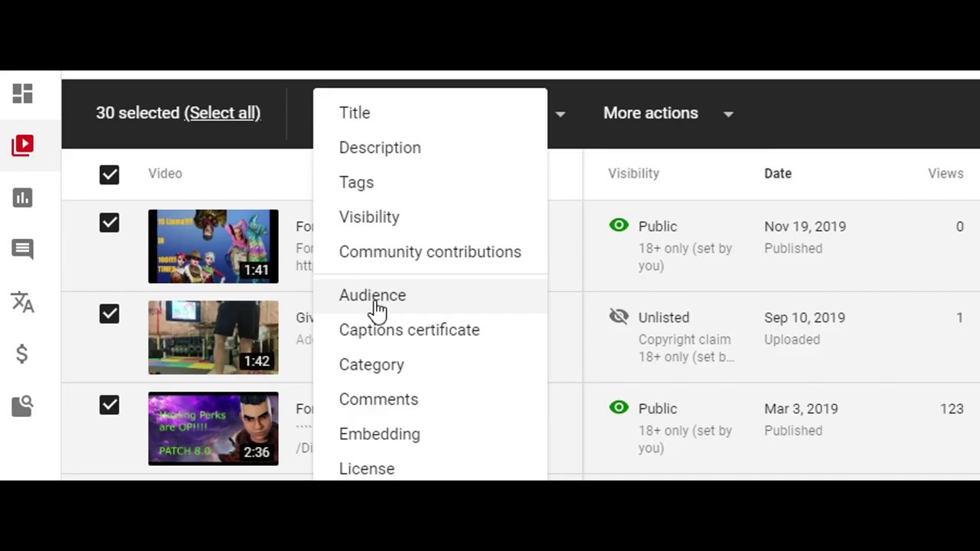Choose Visibility from the edit menu
This screenshot has width=980, height=551.
(x=430, y=217)
